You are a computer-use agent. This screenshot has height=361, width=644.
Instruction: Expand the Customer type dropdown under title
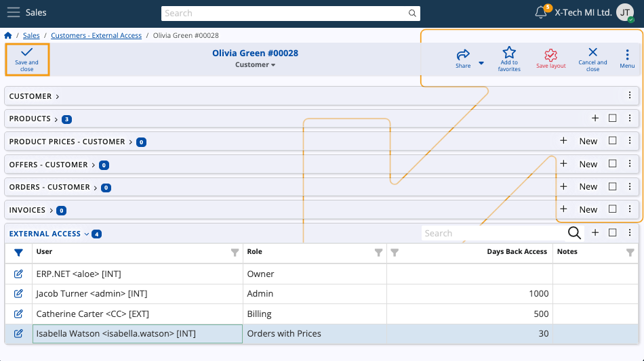[x=255, y=65]
